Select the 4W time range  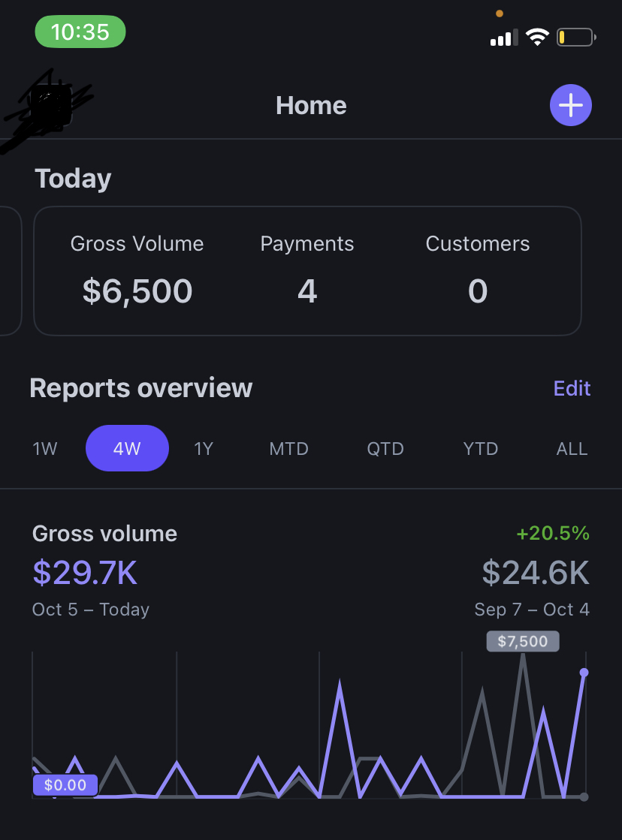[127, 448]
